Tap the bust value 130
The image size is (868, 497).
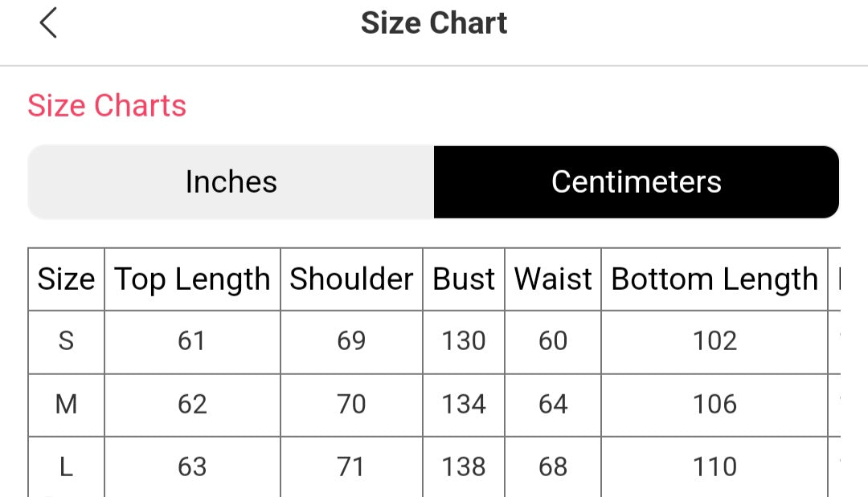point(464,341)
